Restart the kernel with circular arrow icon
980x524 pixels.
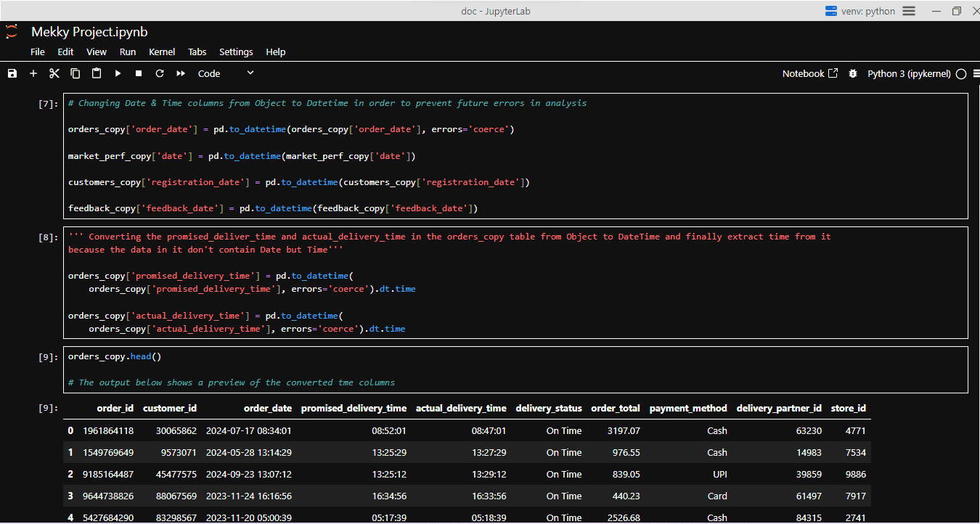160,73
